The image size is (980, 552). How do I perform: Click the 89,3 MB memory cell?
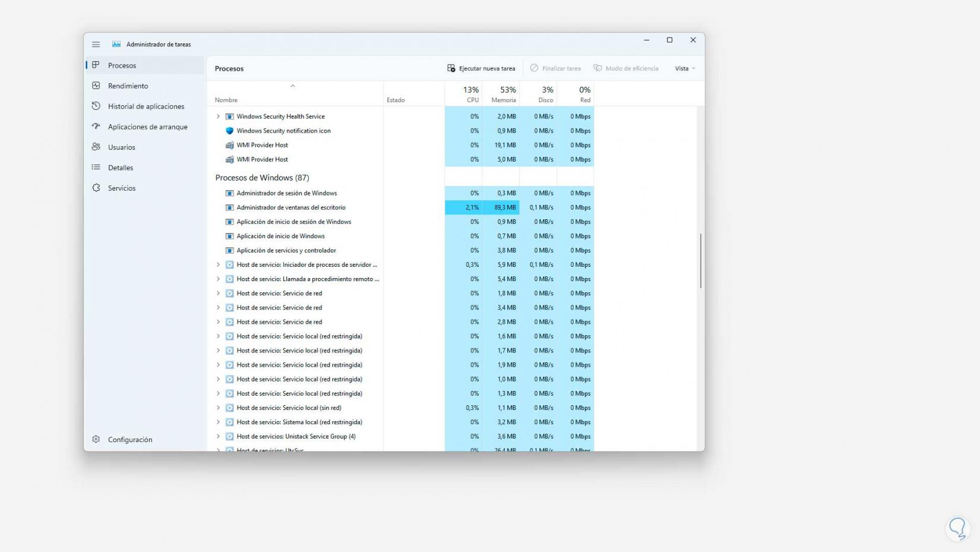click(x=501, y=207)
